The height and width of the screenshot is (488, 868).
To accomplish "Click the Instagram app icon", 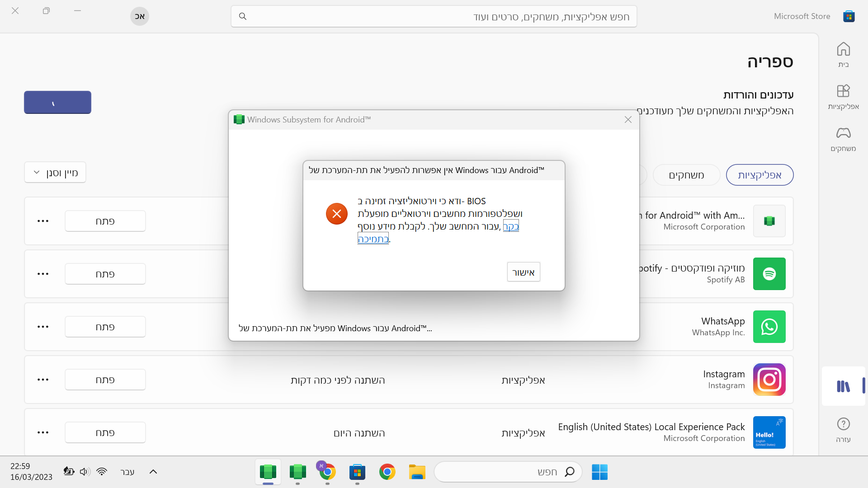I will [x=769, y=380].
